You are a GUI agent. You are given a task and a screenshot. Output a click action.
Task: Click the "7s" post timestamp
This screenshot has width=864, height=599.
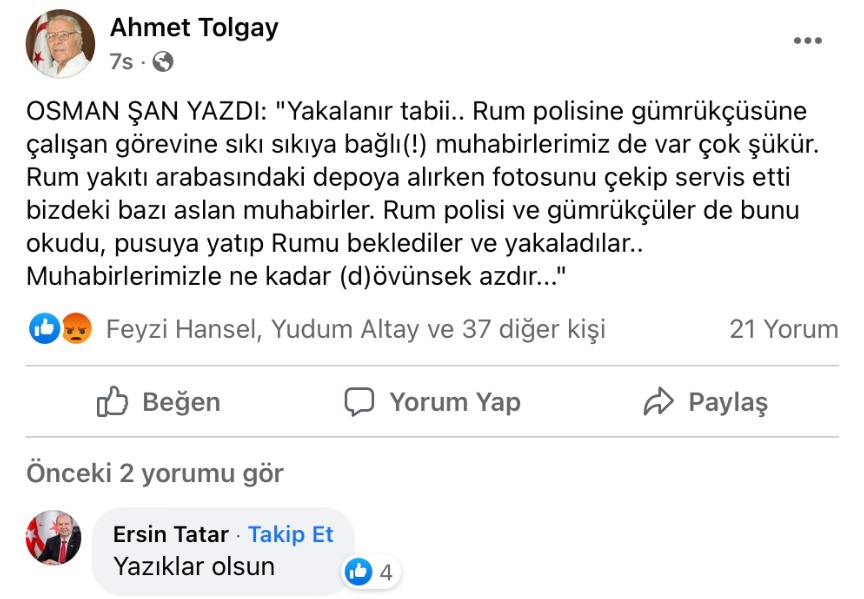tap(120, 62)
